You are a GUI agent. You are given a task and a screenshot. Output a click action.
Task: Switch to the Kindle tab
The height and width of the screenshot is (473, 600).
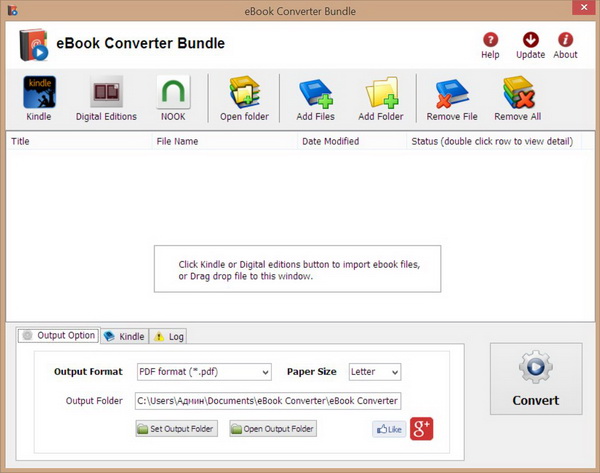[x=124, y=336]
